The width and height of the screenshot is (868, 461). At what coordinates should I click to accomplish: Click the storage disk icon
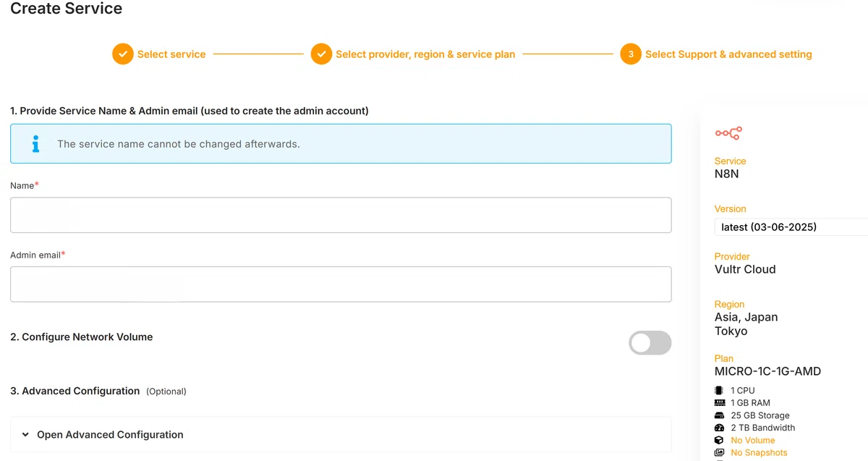coord(719,415)
